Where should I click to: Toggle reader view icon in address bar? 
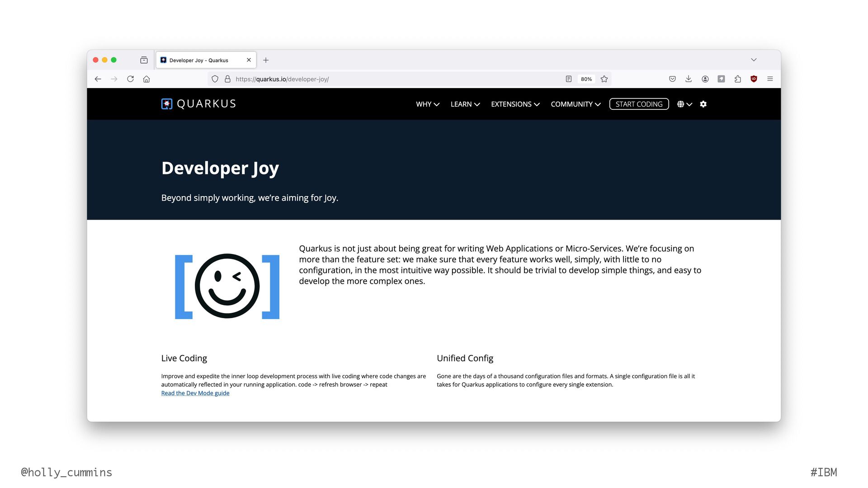pyautogui.click(x=569, y=79)
